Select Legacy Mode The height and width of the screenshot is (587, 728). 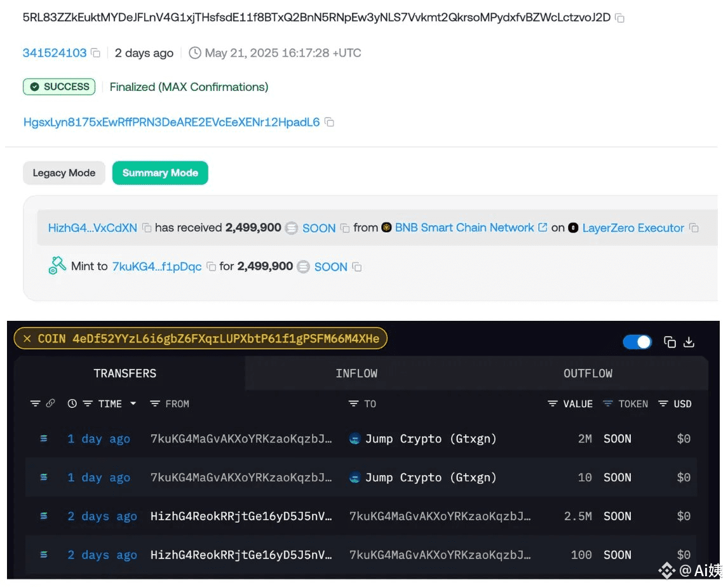tap(64, 173)
